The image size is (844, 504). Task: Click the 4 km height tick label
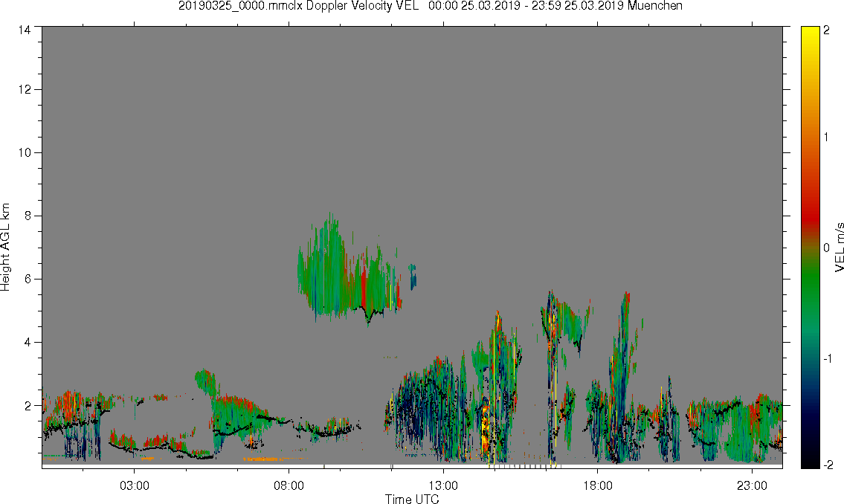28,342
